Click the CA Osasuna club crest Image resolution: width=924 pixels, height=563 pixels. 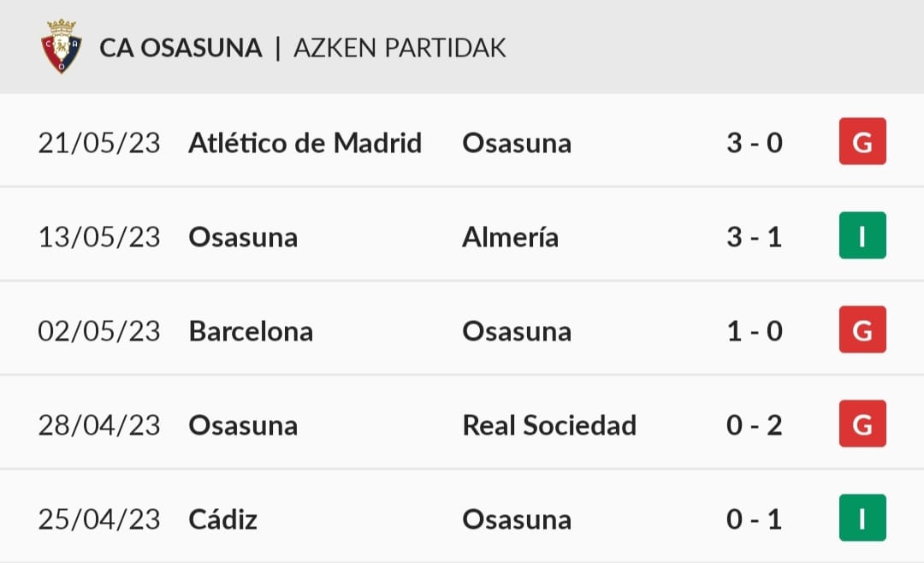62,46
